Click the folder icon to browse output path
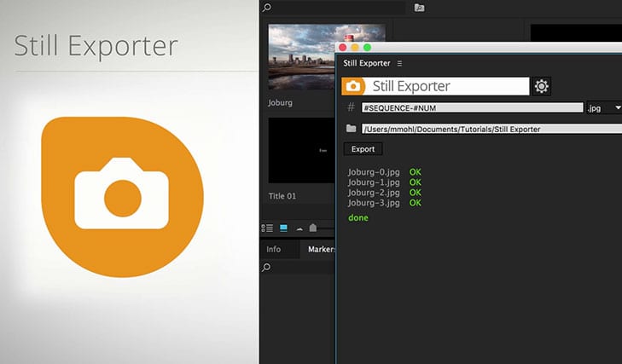Viewport: 622px width, 364px height. tap(352, 129)
